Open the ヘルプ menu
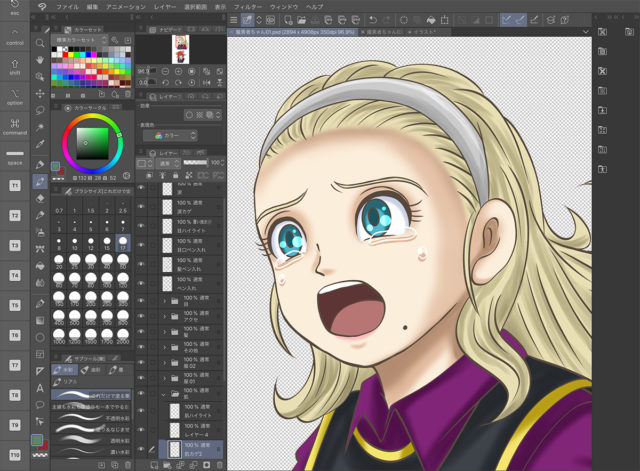The width and height of the screenshot is (640, 471). 315,7
